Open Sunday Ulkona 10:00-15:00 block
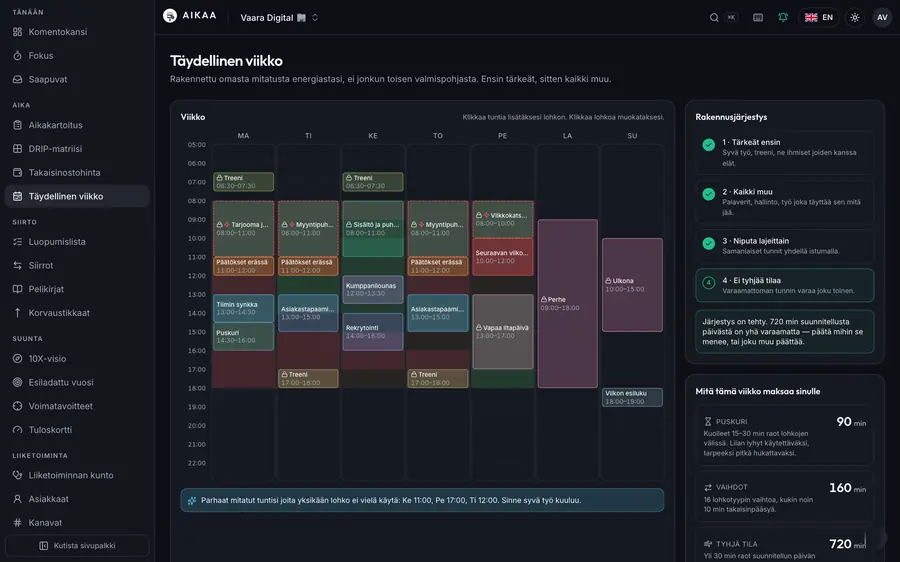Image resolution: width=900 pixels, height=562 pixels. click(x=633, y=285)
